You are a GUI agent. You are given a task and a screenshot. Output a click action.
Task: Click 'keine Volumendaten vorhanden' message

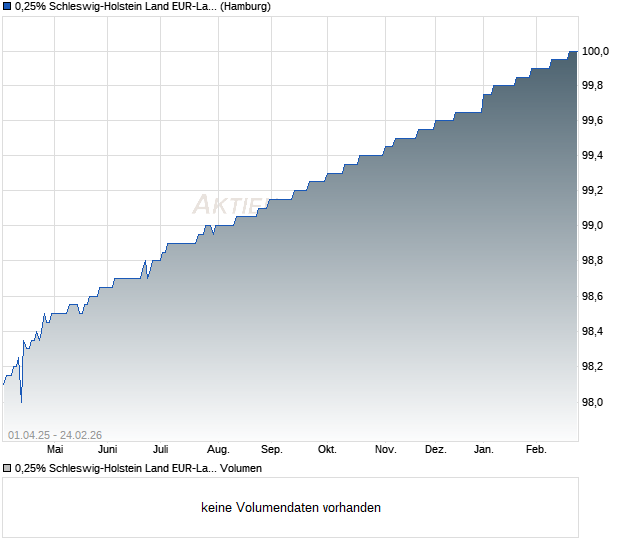(x=291, y=507)
